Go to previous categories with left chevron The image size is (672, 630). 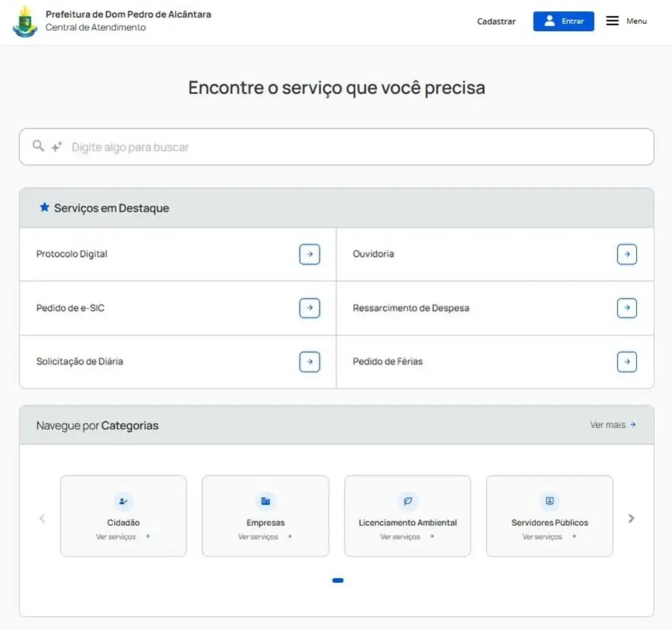tap(42, 518)
